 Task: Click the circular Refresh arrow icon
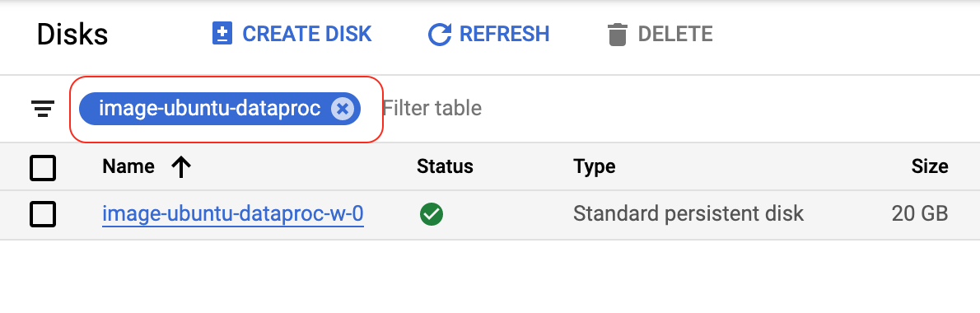click(440, 35)
